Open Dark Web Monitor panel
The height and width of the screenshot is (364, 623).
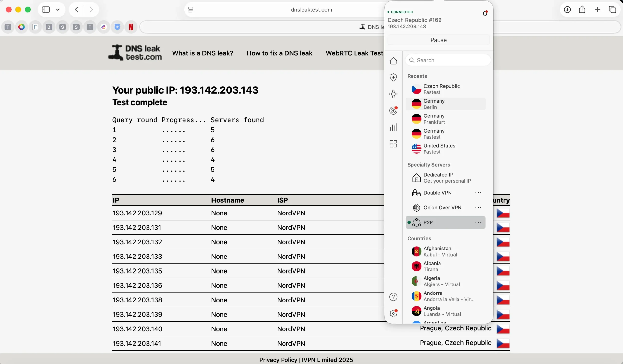coord(393,110)
